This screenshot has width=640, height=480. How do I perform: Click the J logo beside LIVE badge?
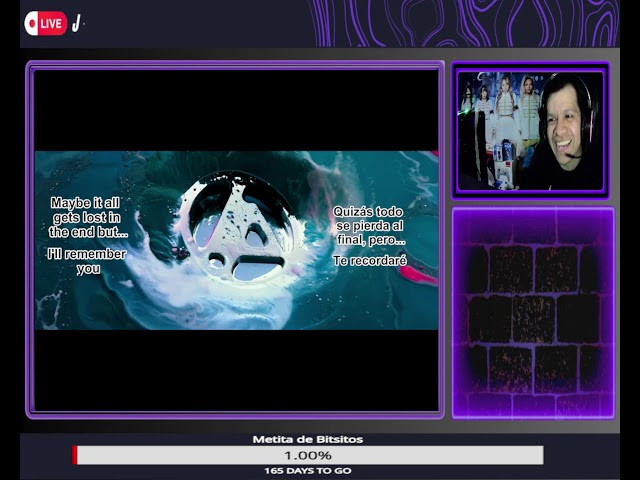tap(76, 23)
